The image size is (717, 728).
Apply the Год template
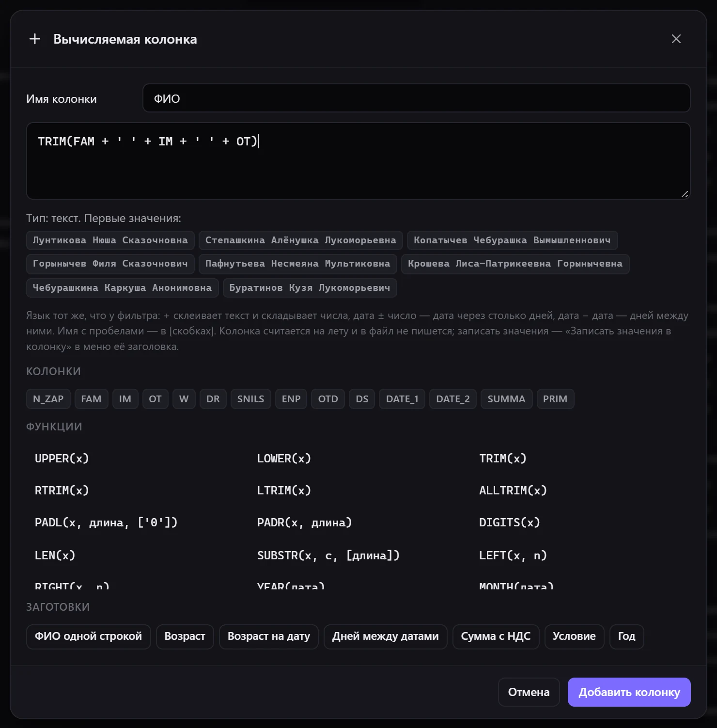click(626, 636)
